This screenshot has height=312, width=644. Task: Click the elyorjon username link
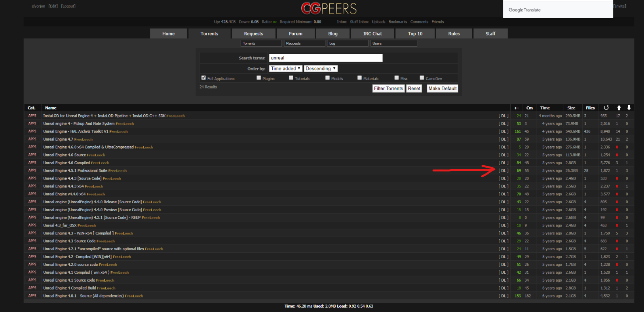38,6
